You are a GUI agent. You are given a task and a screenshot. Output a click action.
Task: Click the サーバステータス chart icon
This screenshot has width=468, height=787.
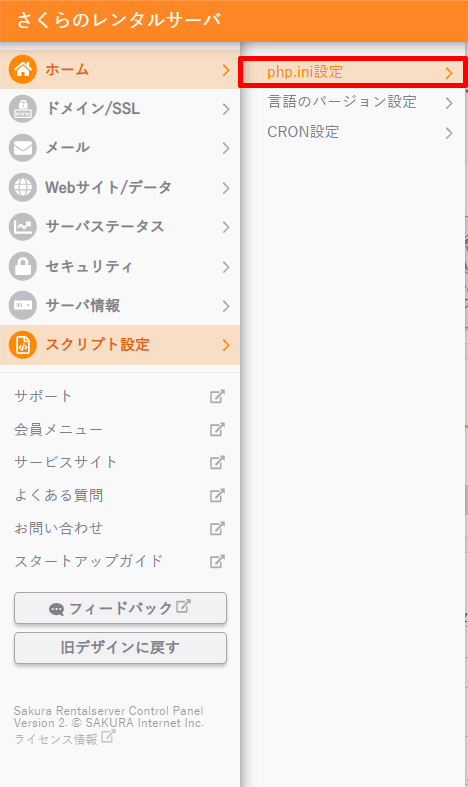(23, 226)
